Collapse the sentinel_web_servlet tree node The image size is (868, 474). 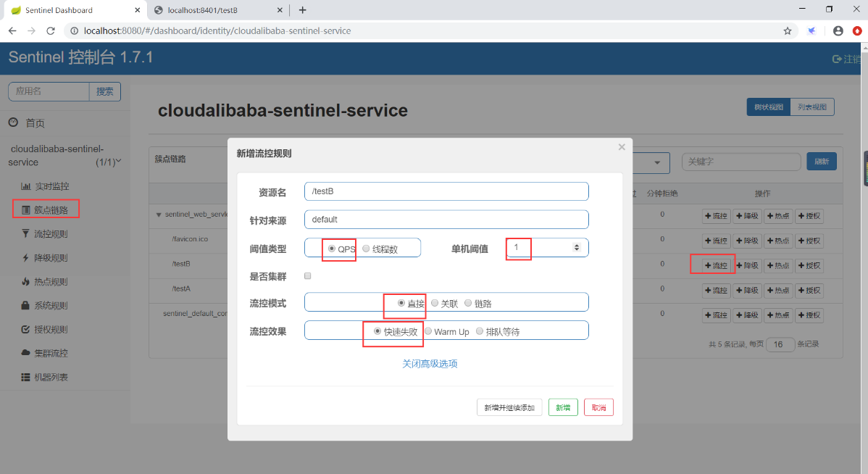click(x=159, y=215)
